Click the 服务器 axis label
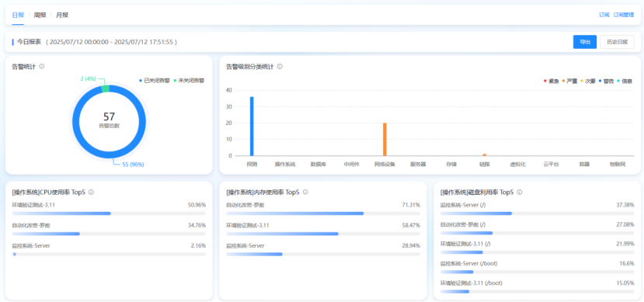Image resolution: width=644 pixels, height=302 pixels. pyautogui.click(x=418, y=164)
